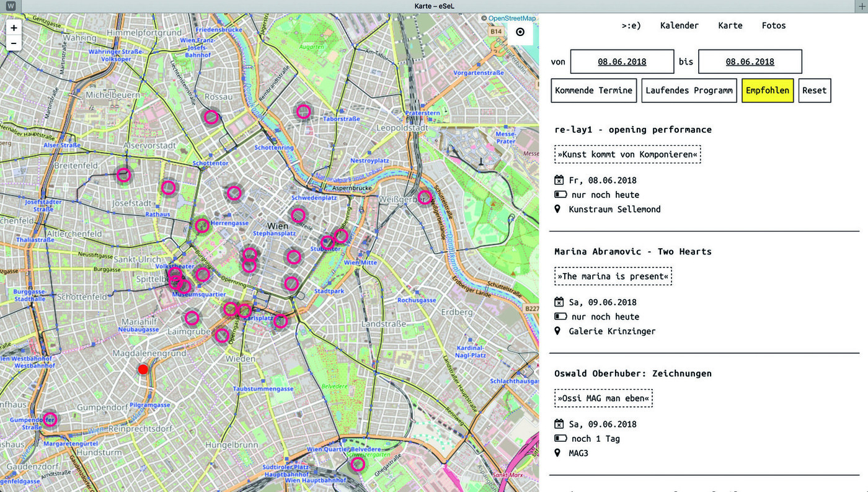Click the 'bis' end date field
Viewport: 868px width, 492px height.
pos(750,61)
